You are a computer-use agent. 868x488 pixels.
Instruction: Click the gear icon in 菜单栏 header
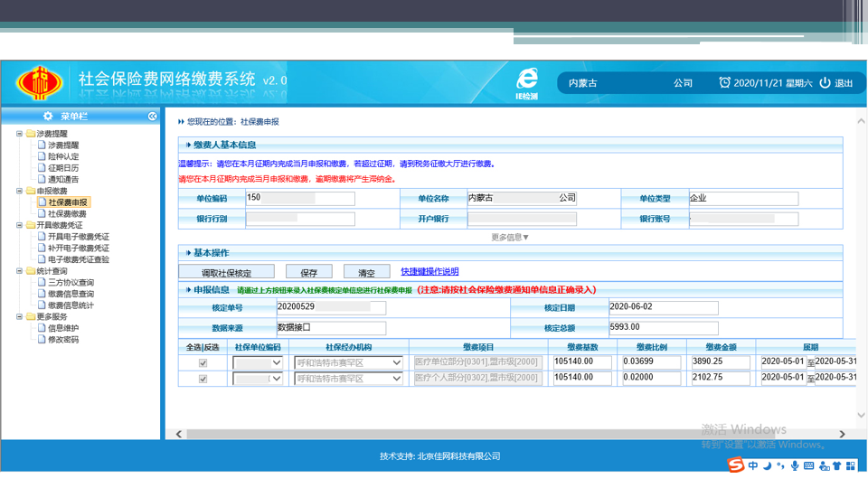48,117
